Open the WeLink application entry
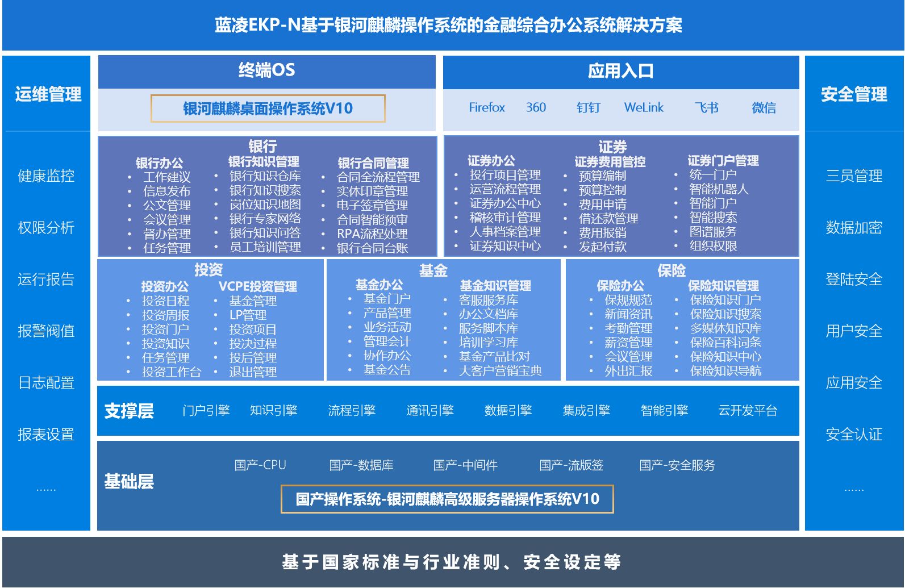This screenshot has width=905, height=588. (643, 107)
